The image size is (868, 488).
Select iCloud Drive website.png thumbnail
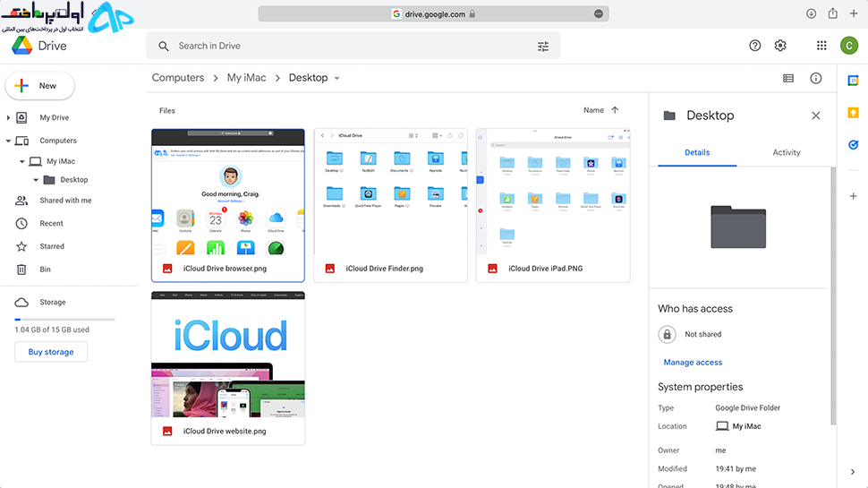228,355
